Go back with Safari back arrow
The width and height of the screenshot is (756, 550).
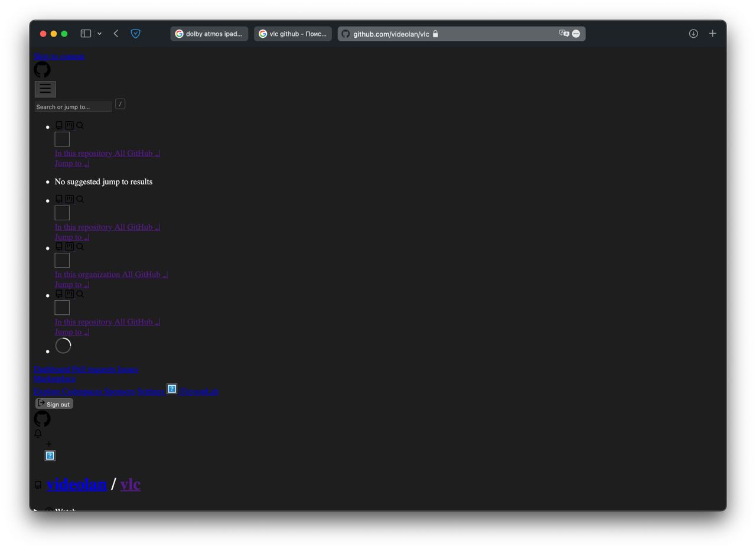tap(116, 34)
